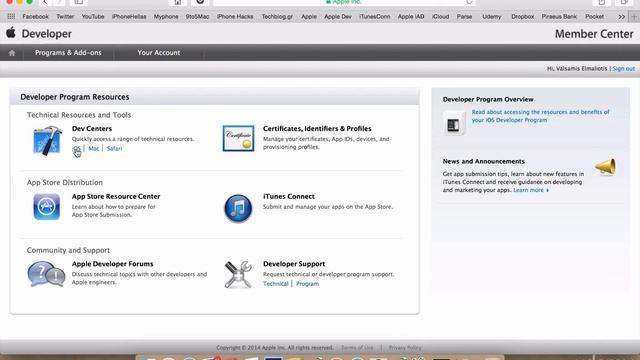Open the YouTube bookmark
Viewport: 640px width, 360px height.
point(93,17)
